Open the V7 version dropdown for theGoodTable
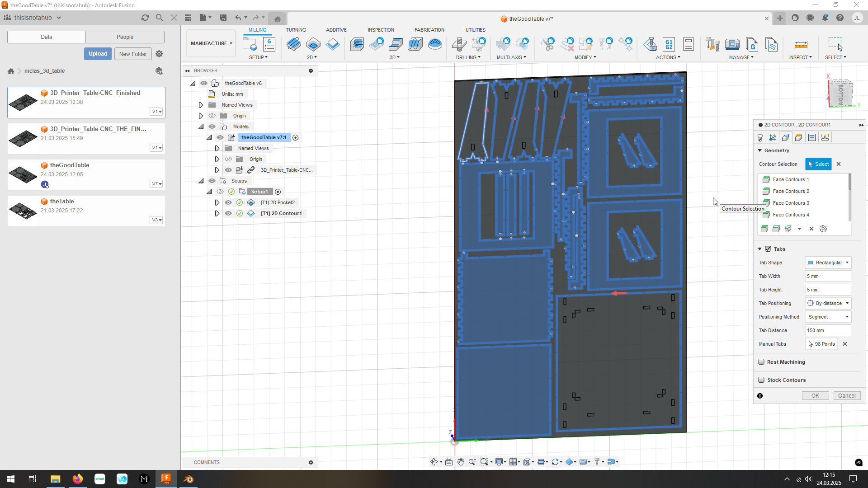 156,184
